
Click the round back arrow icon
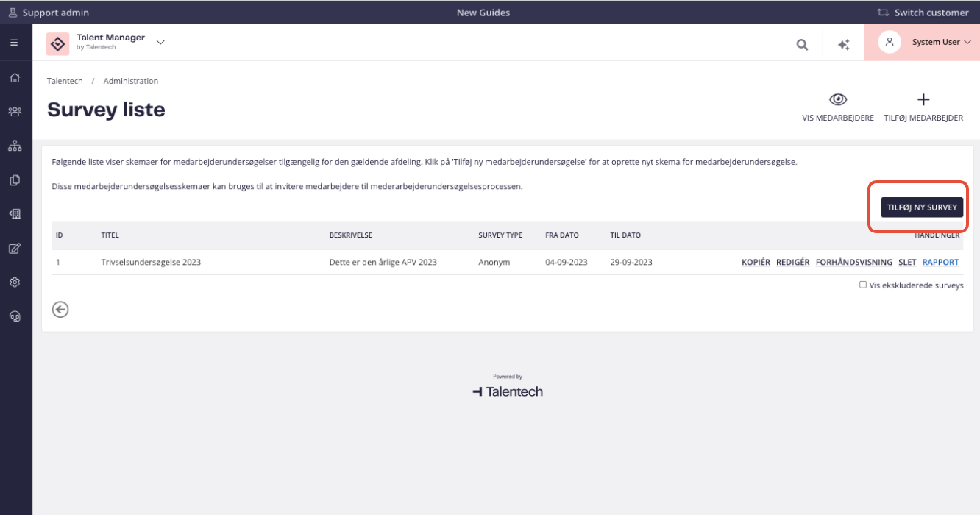point(60,310)
